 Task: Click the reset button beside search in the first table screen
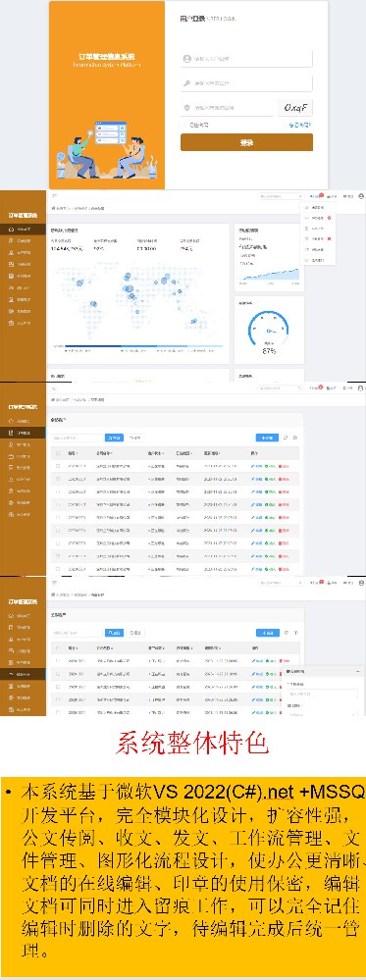[x=134, y=438]
